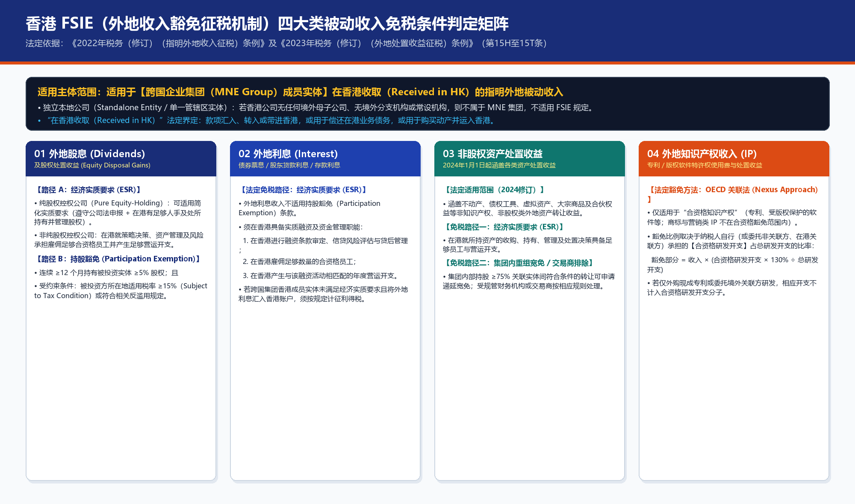Click the bullet about '独立本地公司 (Standalone Entity'
This screenshot has height=504, width=855.
pyautogui.click(x=316, y=108)
